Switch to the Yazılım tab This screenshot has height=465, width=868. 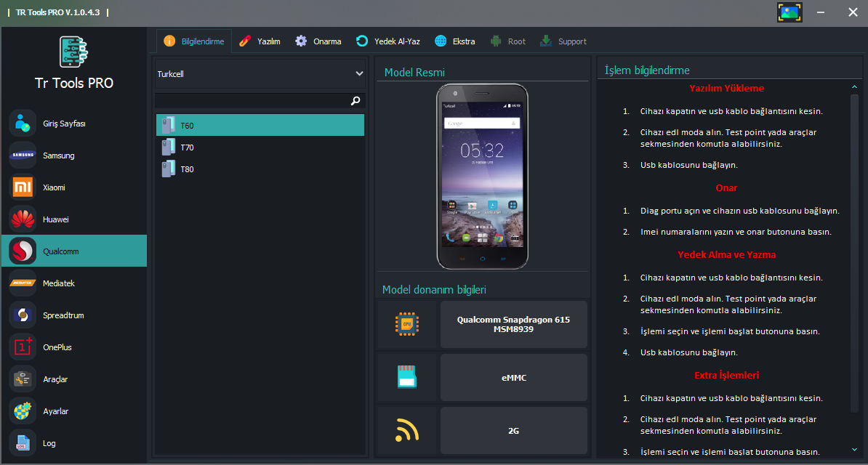tap(260, 41)
